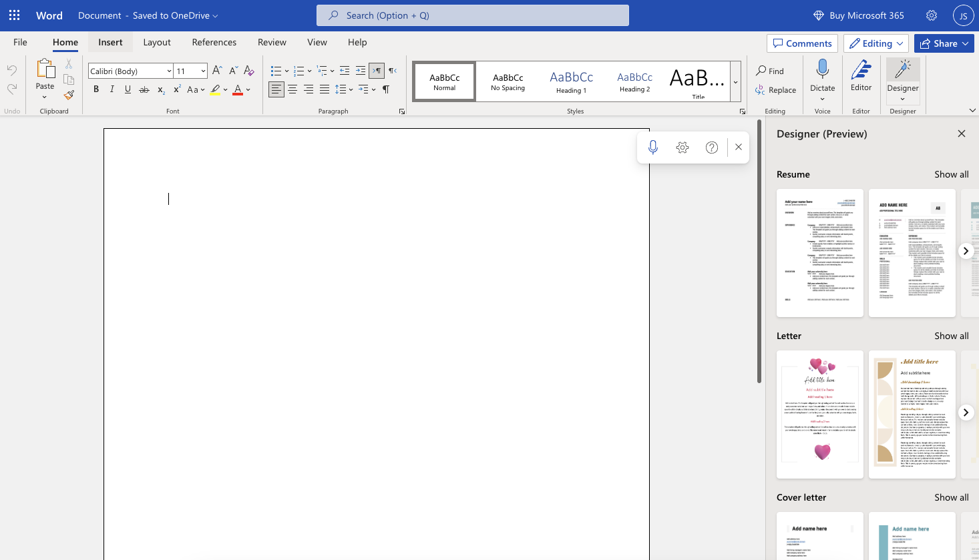Viewport: 979px width, 560px height.
Task: Justify the paragraph text
Action: pos(325,89)
